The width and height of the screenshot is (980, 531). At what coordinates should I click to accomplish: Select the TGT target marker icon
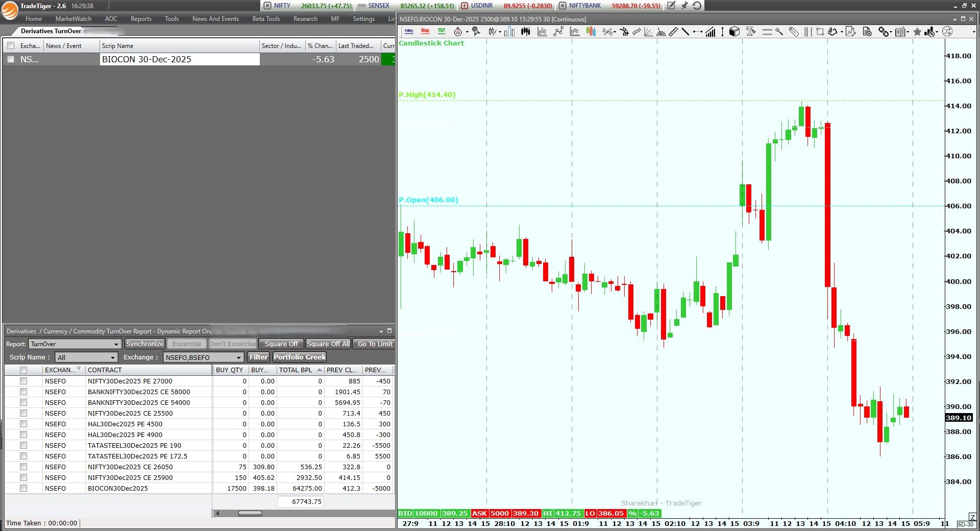tap(442, 32)
